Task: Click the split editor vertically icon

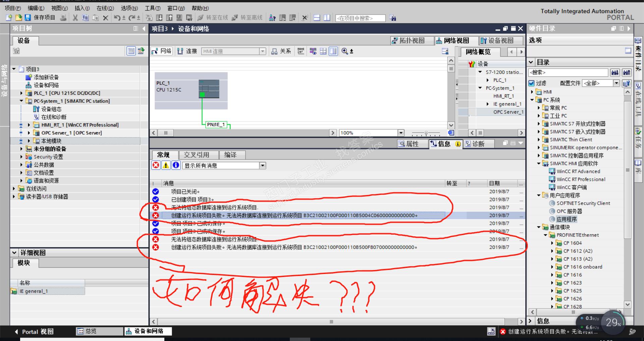Action: 327,18
